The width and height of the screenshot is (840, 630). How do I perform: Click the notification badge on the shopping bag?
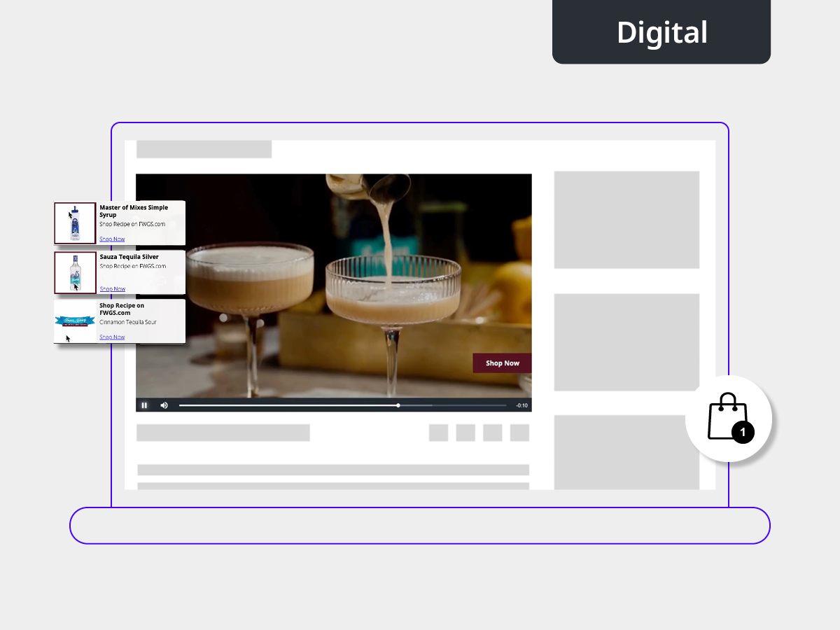coord(743,433)
